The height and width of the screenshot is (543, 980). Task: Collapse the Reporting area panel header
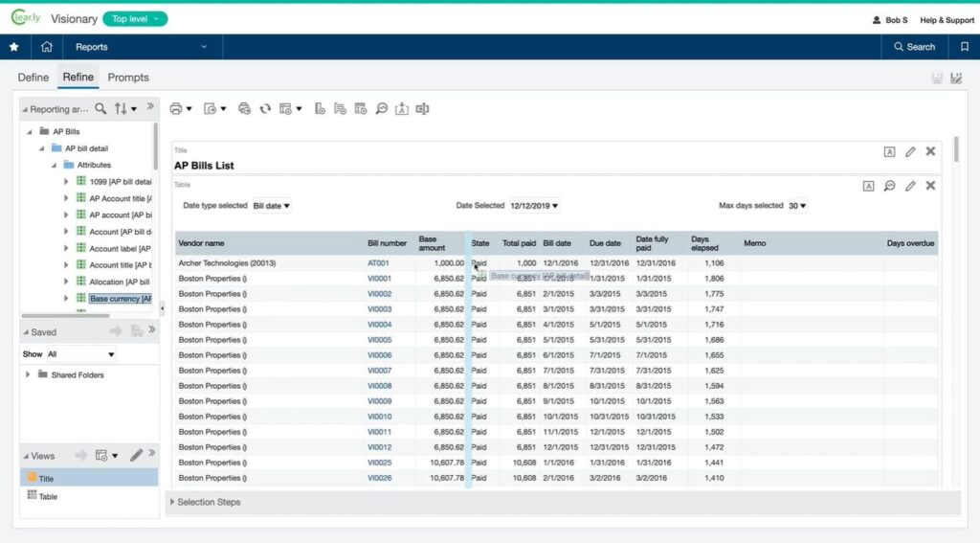click(26, 109)
